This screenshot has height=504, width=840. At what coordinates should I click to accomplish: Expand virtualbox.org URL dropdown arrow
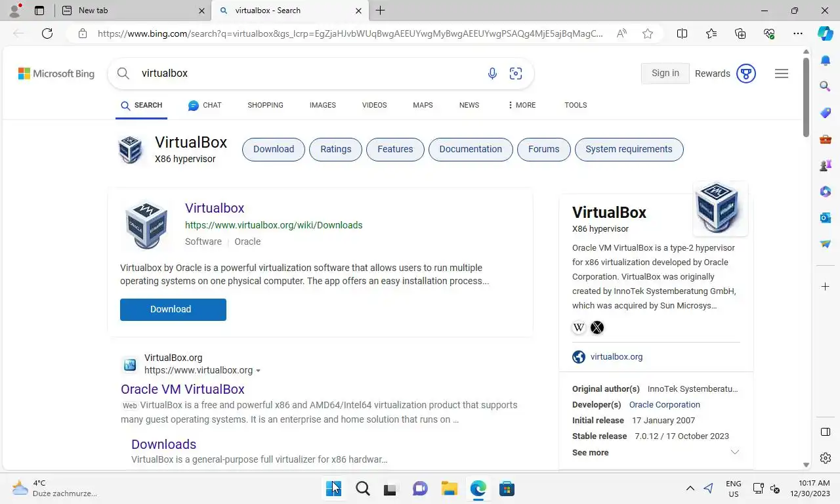[x=258, y=371]
